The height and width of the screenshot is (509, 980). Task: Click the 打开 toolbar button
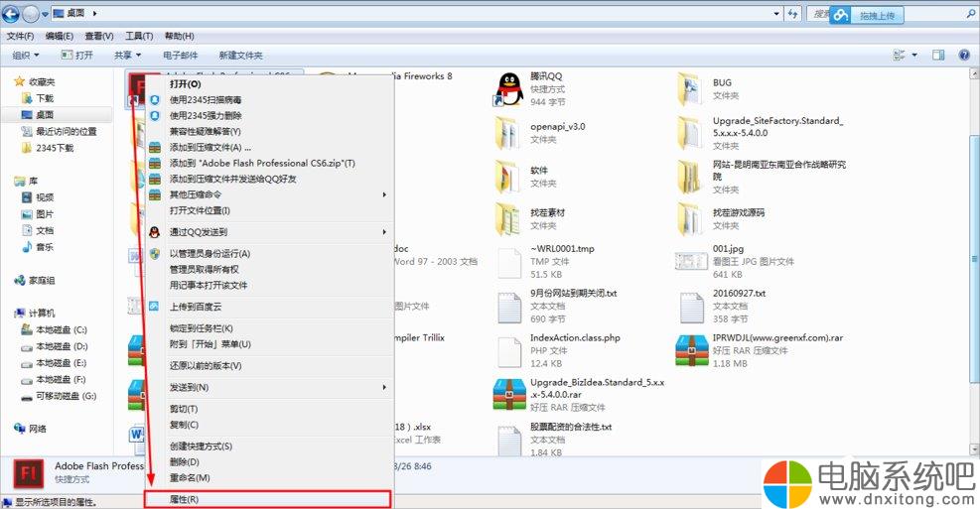point(76,55)
